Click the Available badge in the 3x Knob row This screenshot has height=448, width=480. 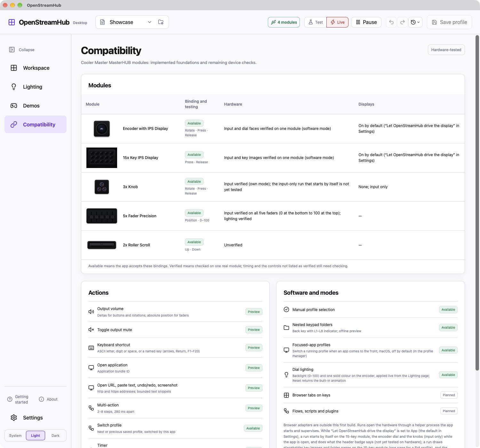point(194,181)
